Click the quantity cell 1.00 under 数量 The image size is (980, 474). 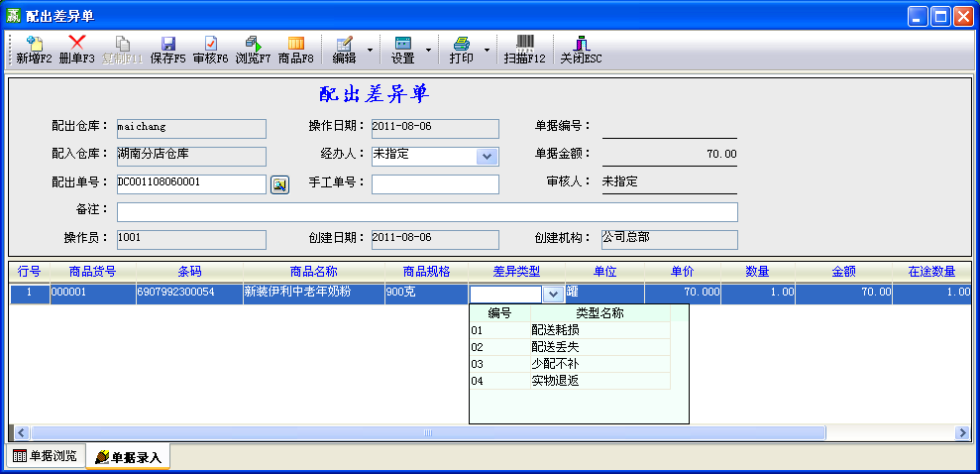pyautogui.click(x=757, y=294)
